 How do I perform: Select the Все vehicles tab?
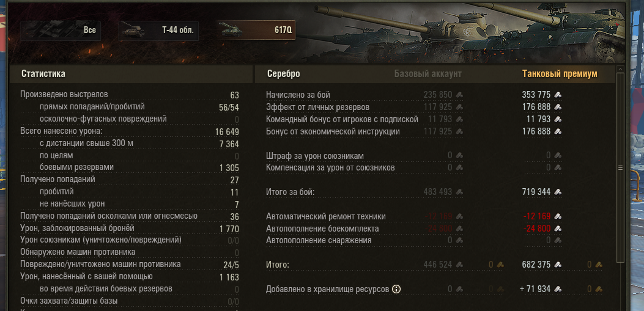[61, 31]
